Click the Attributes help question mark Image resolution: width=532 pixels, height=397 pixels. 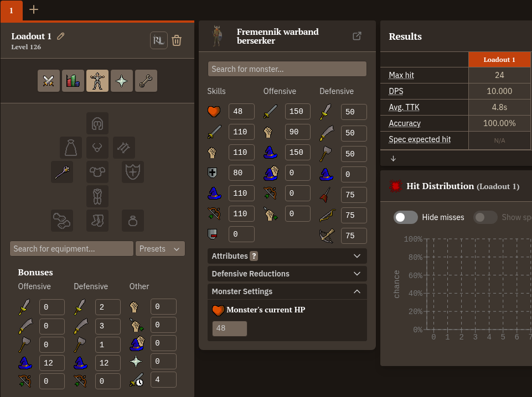(x=254, y=256)
